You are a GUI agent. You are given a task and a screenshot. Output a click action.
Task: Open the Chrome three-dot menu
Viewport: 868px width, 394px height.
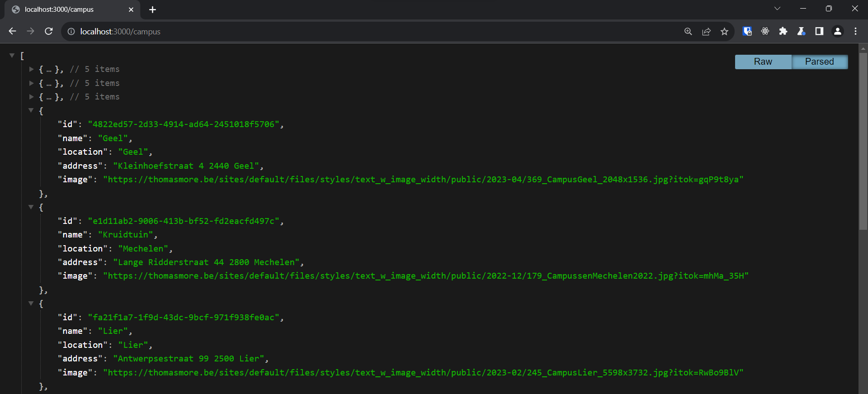tap(855, 31)
